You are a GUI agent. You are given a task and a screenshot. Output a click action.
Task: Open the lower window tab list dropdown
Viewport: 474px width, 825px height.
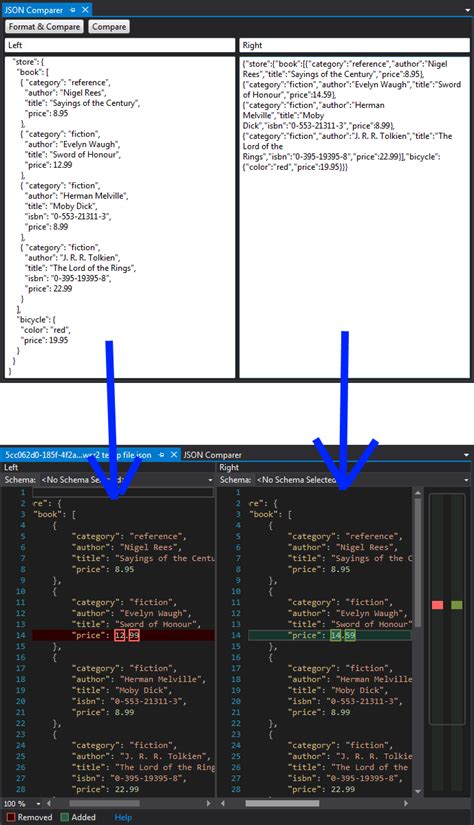click(467, 455)
